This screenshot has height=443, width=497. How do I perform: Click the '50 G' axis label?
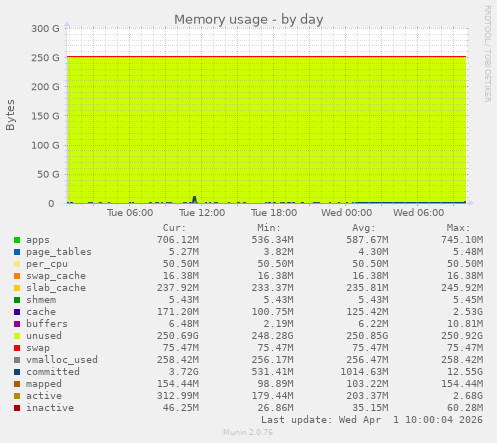[48, 174]
